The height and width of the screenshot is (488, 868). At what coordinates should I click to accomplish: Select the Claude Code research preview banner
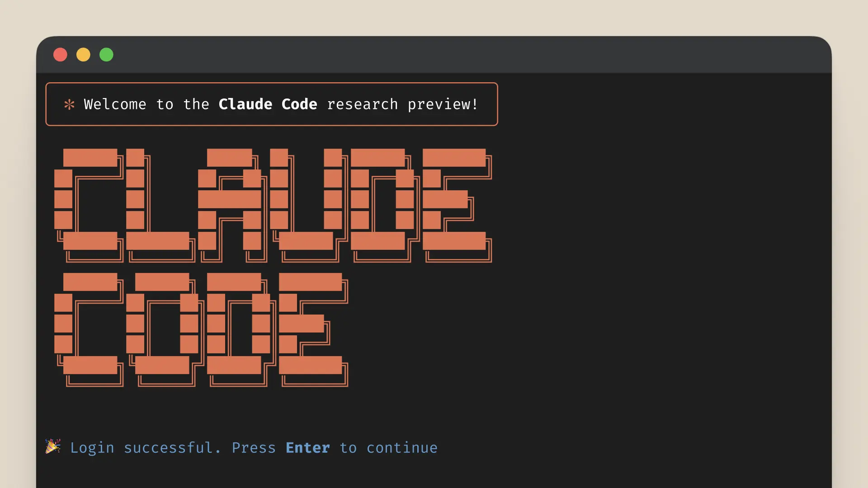(x=272, y=104)
